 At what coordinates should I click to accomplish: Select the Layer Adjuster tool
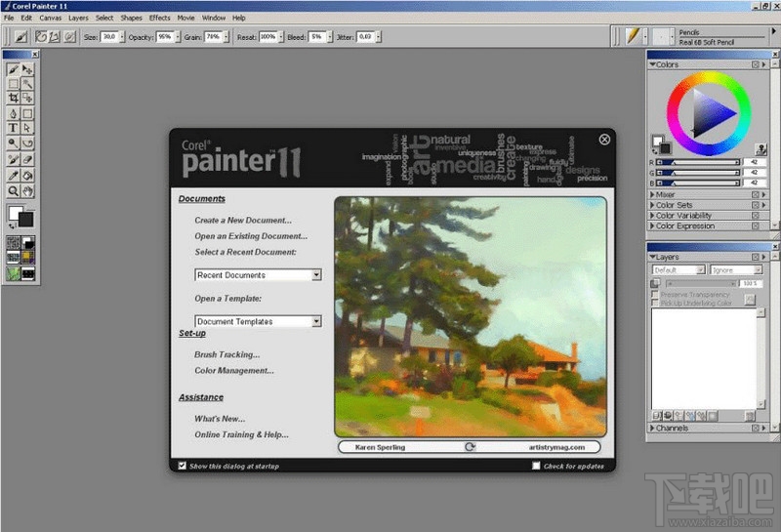coord(27,69)
